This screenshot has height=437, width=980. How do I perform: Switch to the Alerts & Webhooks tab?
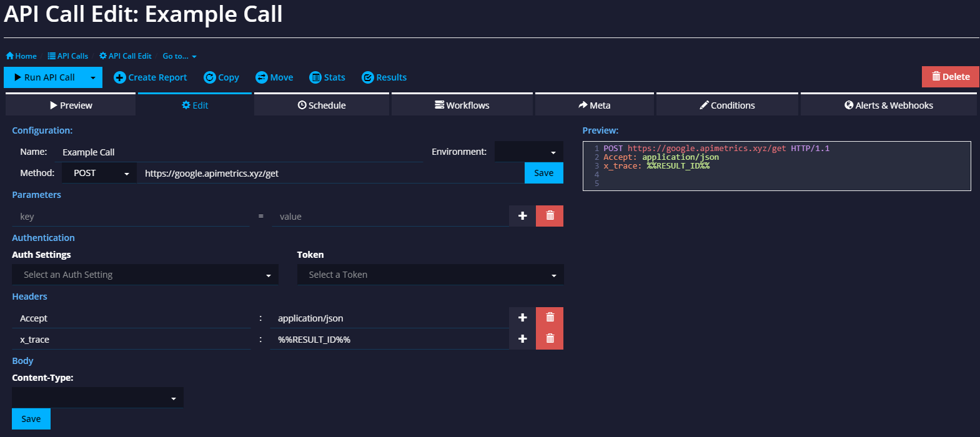(x=889, y=105)
